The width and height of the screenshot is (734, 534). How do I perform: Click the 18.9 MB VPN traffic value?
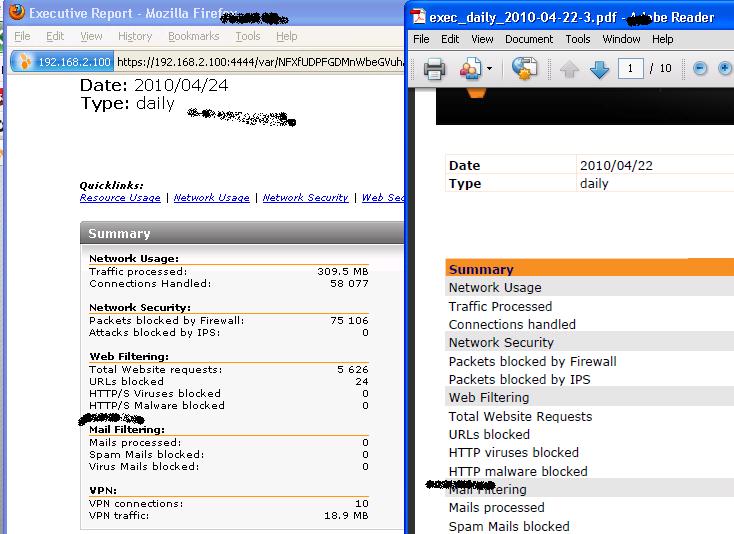tap(346, 516)
